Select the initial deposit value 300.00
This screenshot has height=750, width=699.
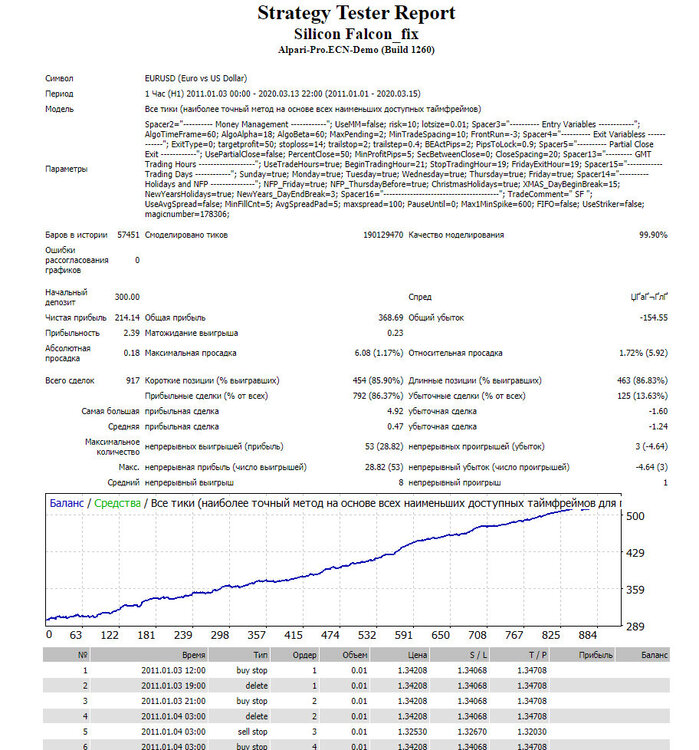click(127, 297)
